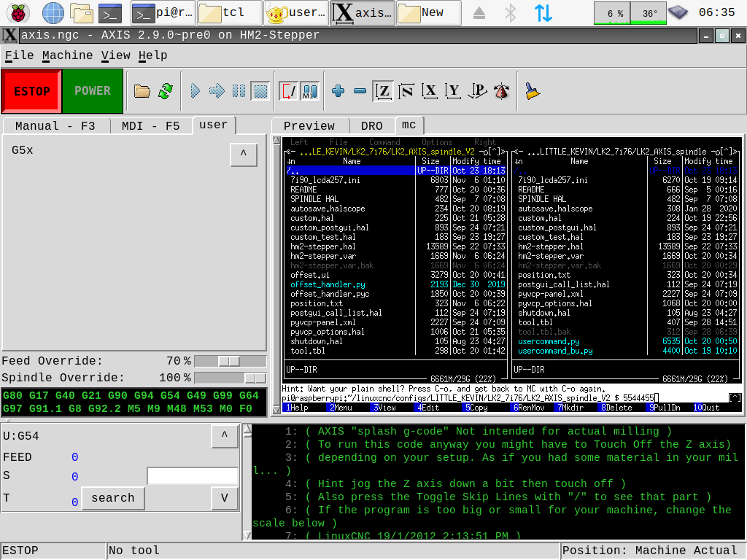Open the Raspberry Pi main menu

pyautogui.click(x=18, y=13)
